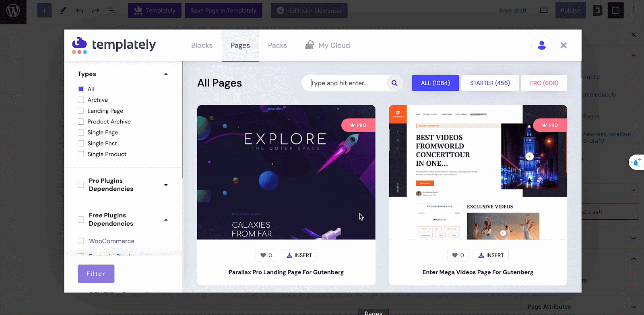Close the editor settings sidebar
This screenshot has height=315, width=644.
point(634,35)
